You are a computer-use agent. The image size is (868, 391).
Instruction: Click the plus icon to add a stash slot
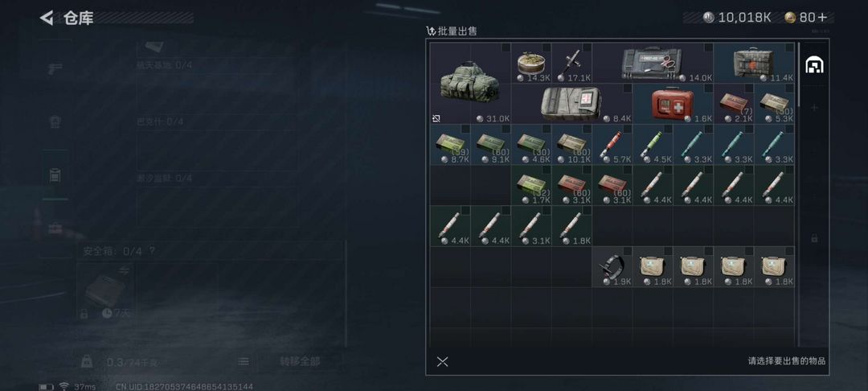813,108
